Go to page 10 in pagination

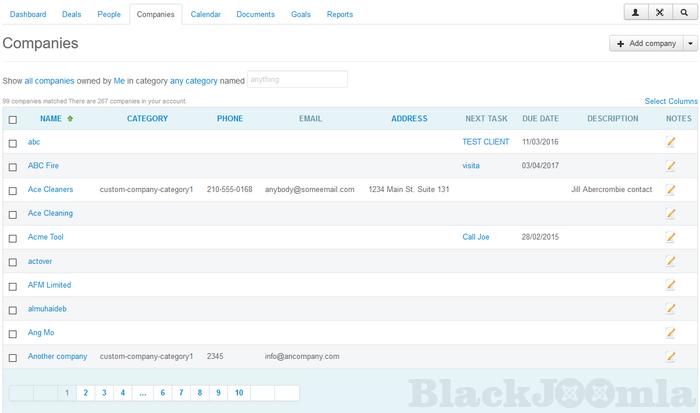point(239,393)
